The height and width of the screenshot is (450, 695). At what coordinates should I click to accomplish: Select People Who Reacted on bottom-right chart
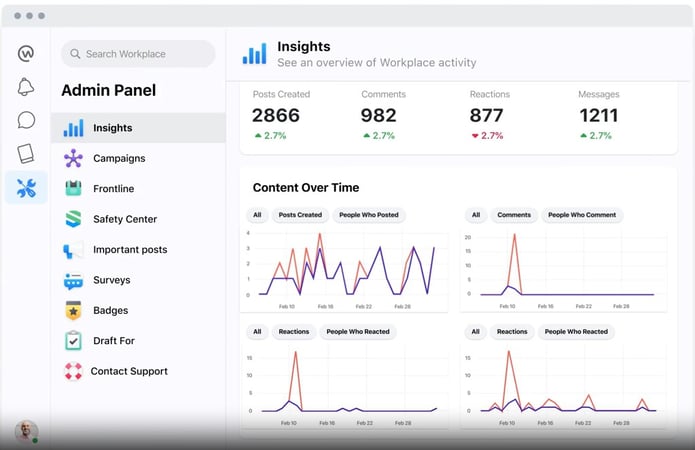point(576,332)
